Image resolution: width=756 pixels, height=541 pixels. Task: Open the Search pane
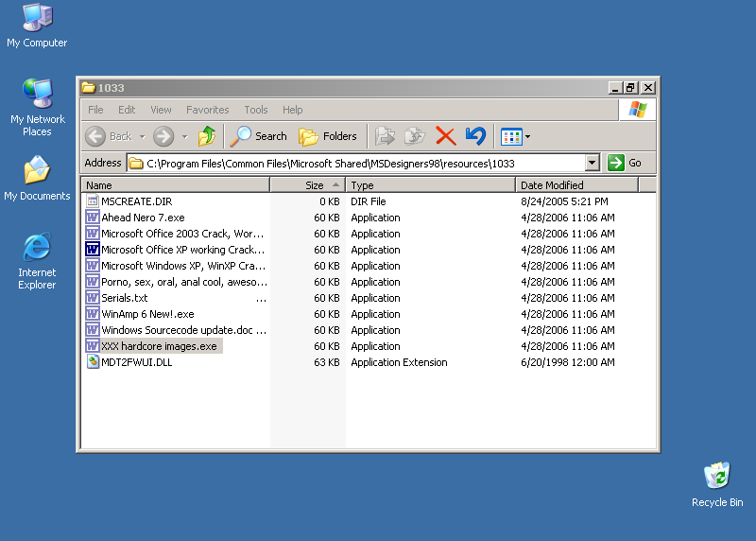(x=258, y=136)
